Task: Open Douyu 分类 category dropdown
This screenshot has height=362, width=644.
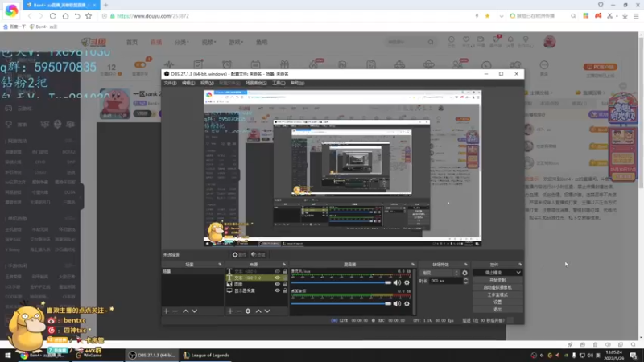Action: [x=182, y=43]
